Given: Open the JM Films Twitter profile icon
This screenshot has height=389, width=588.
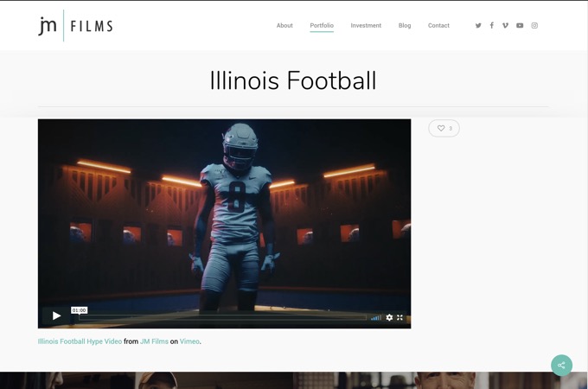Looking at the screenshot, I should [x=478, y=25].
